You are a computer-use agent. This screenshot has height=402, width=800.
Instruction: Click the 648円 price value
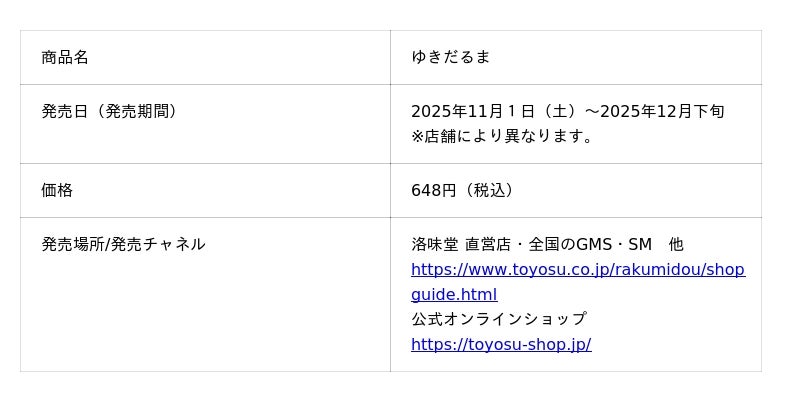[433, 190]
